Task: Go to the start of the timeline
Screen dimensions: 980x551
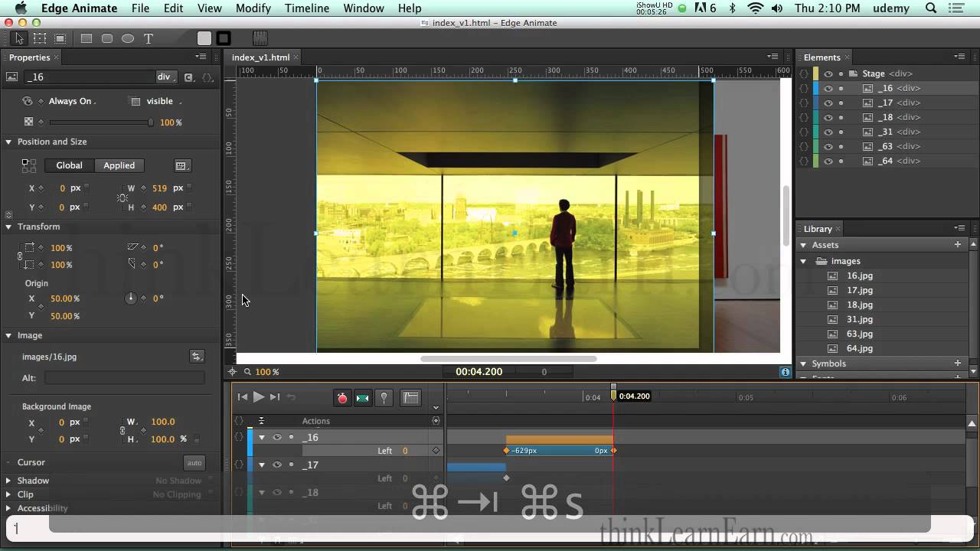Action: [242, 397]
